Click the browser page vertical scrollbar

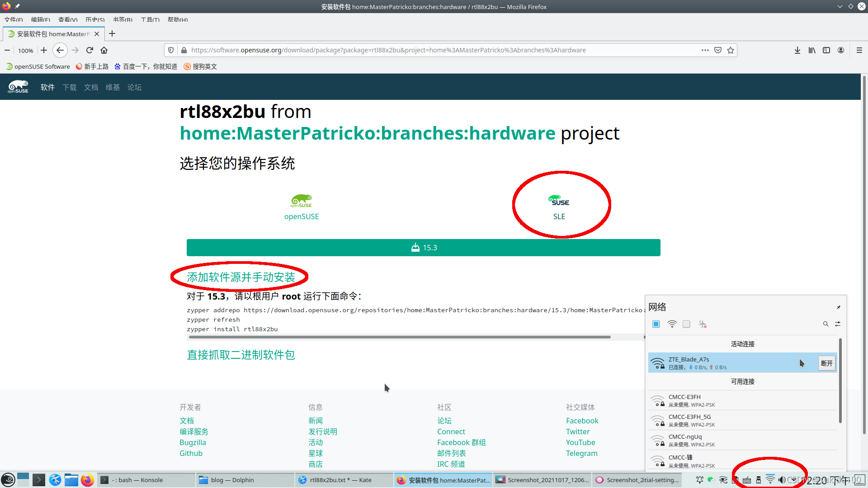(864, 255)
